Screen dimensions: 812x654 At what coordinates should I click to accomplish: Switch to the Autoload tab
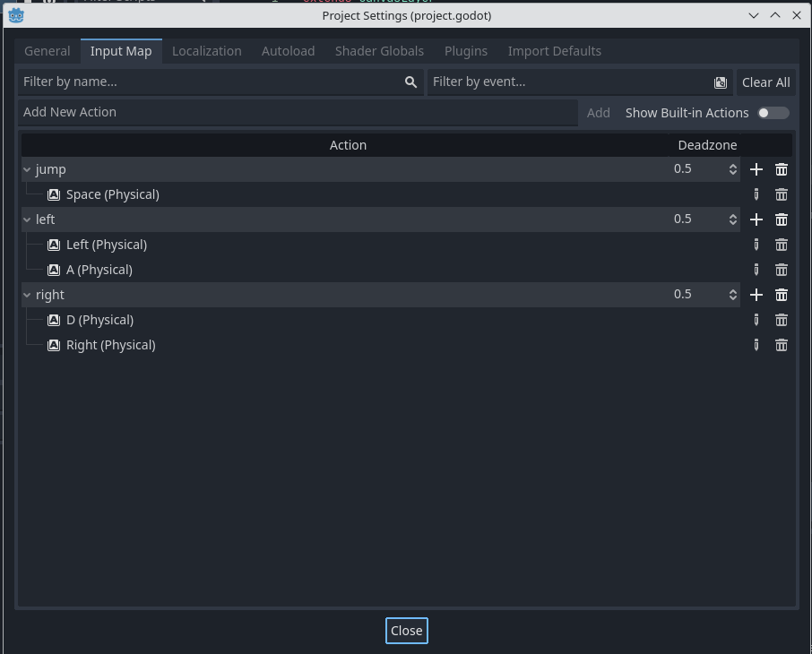tap(288, 51)
